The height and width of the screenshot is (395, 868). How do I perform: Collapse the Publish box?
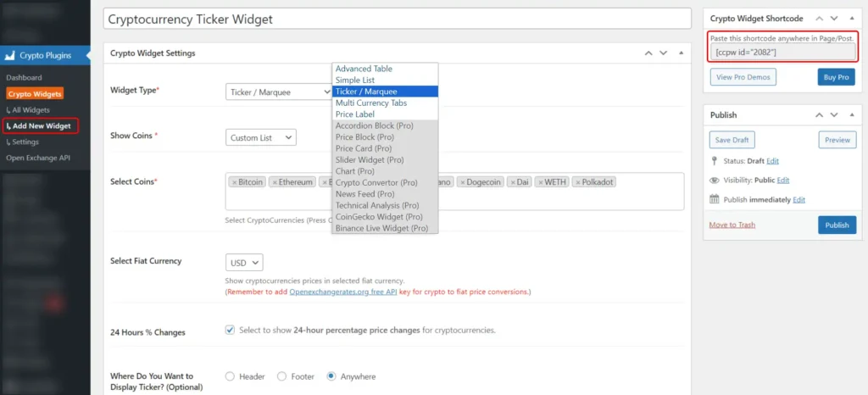[851, 115]
